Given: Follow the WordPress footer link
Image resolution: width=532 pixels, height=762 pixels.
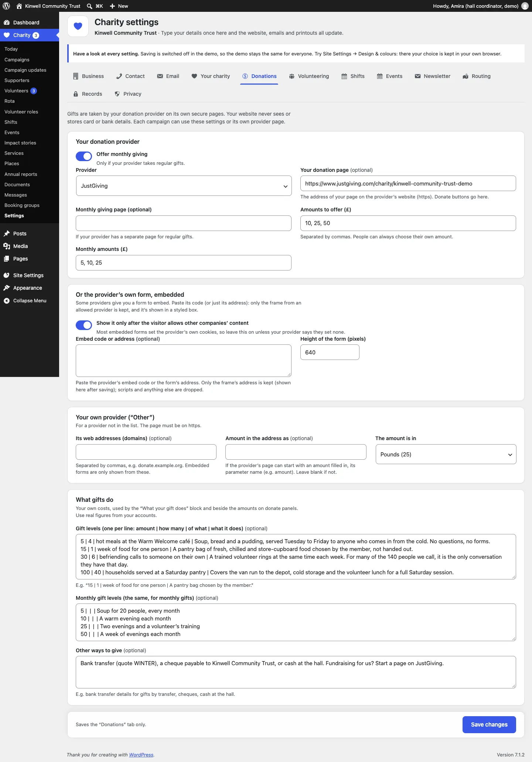Looking at the screenshot, I should point(141,755).
